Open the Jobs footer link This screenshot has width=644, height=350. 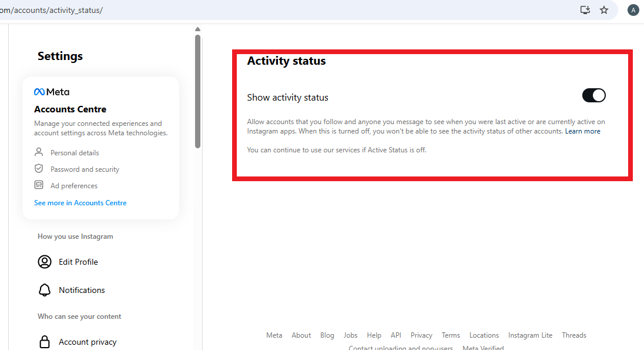click(x=350, y=335)
